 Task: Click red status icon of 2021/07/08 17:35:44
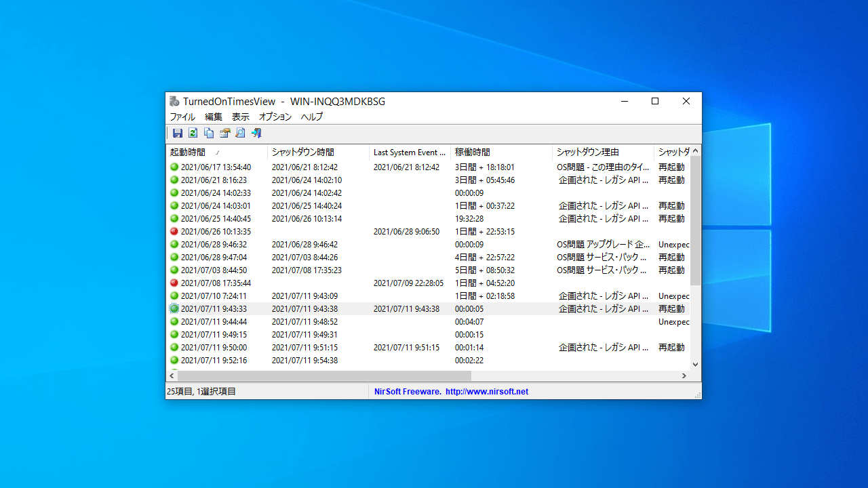pyautogui.click(x=174, y=283)
